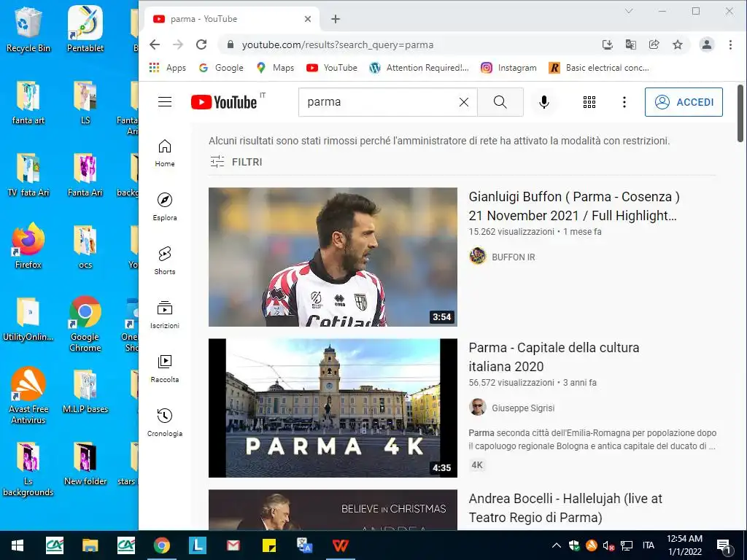Bookmark this page with the star icon

[678, 44]
